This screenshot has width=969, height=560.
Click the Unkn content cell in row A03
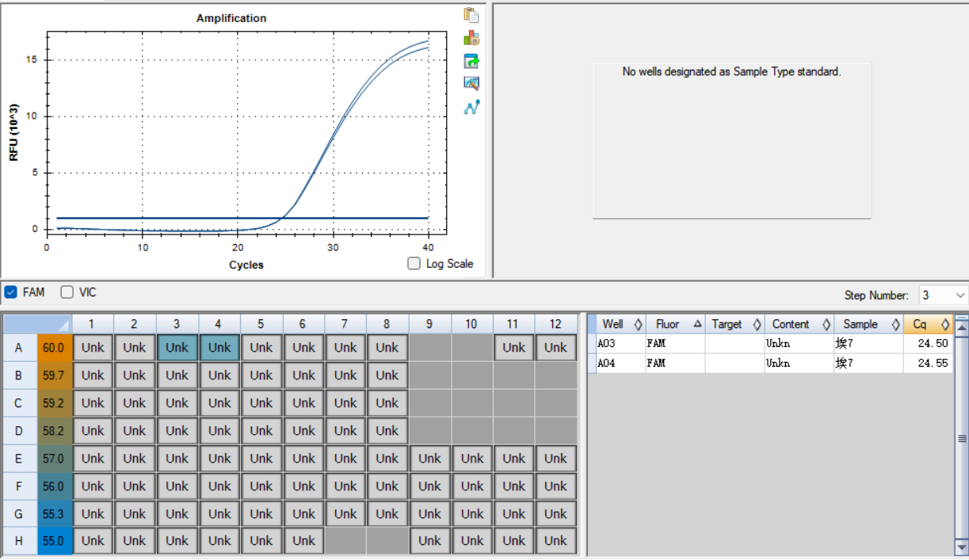click(799, 344)
